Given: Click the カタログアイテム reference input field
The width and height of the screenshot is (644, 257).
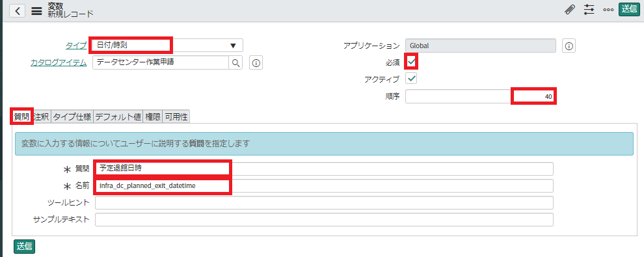Looking at the screenshot, I should click(x=161, y=62).
